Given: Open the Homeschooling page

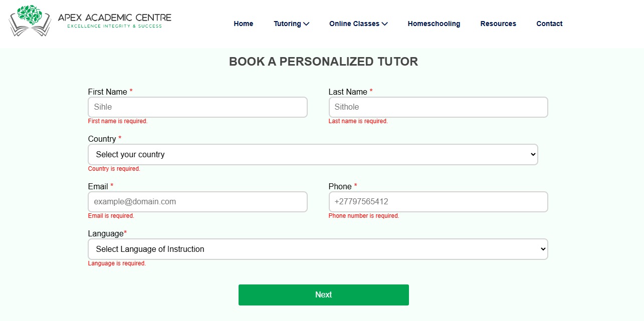Looking at the screenshot, I should click(x=434, y=24).
